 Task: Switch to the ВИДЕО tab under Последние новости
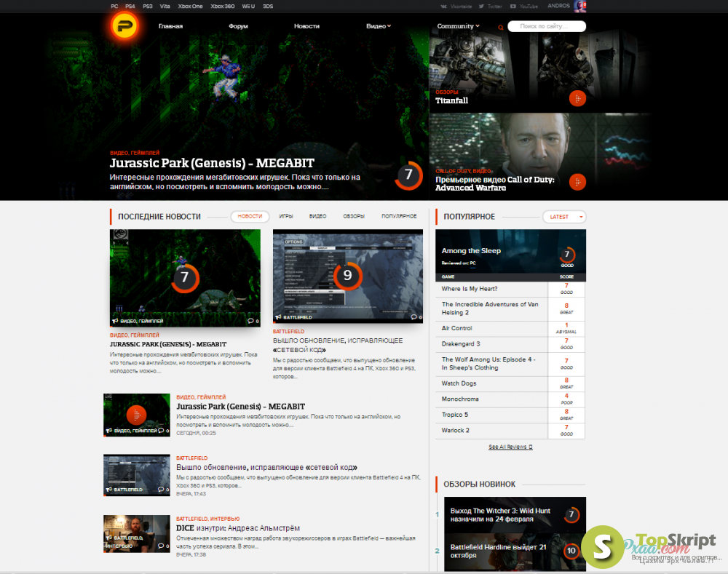coord(317,216)
